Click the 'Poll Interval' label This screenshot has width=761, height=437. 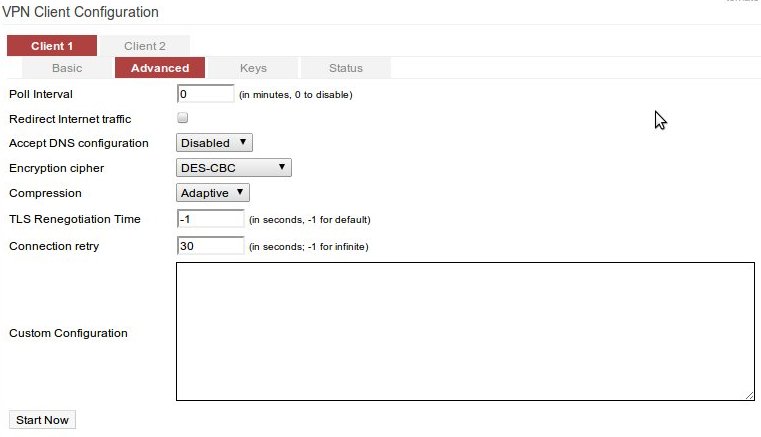(x=41, y=94)
